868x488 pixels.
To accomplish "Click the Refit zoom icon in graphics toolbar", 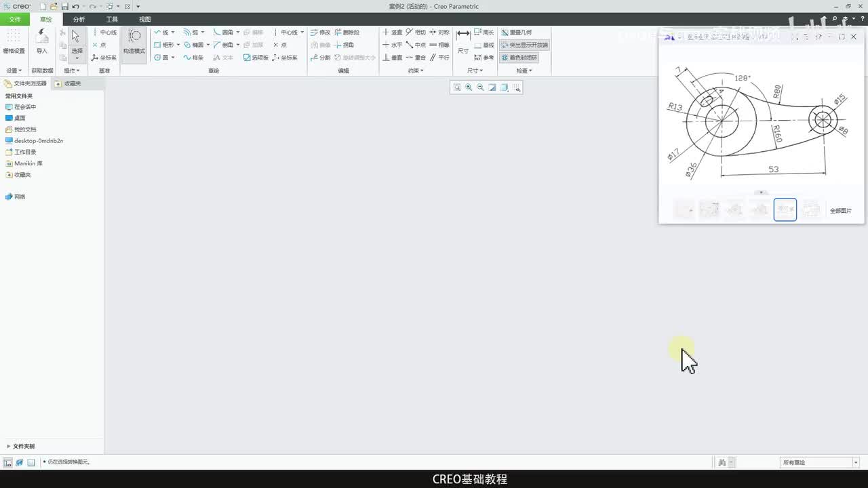I will pyautogui.click(x=457, y=87).
